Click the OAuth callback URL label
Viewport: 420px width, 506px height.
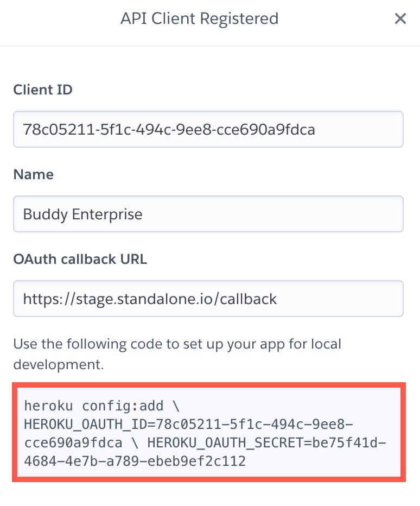(x=80, y=259)
